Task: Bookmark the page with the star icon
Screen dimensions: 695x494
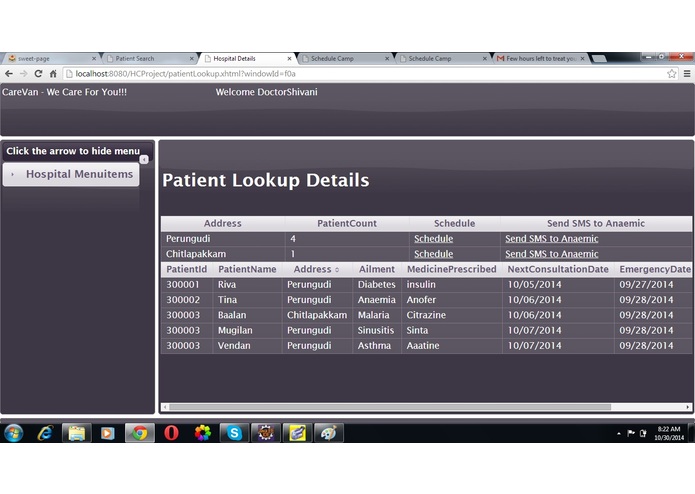Action: pyautogui.click(x=672, y=74)
